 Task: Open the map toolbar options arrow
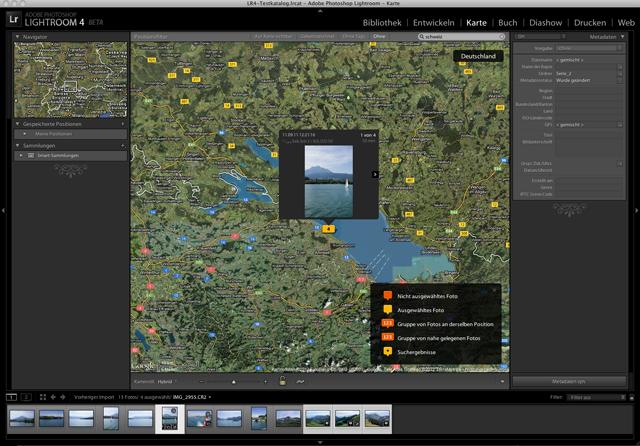(502, 382)
